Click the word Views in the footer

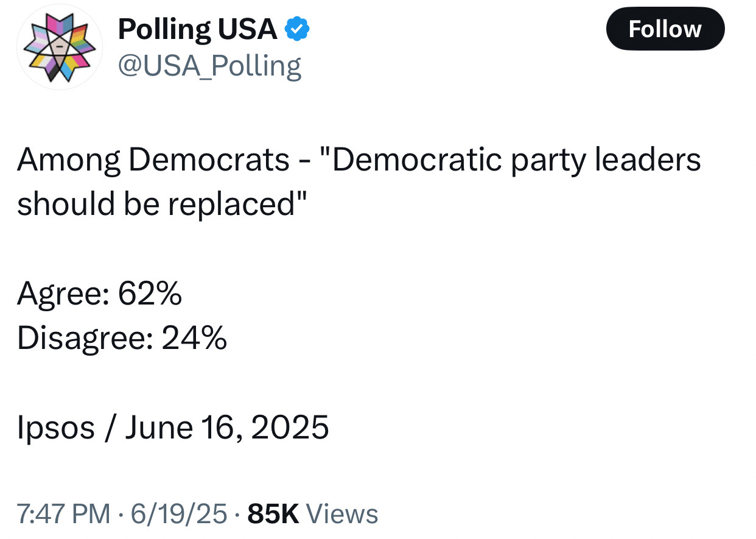pos(342,513)
